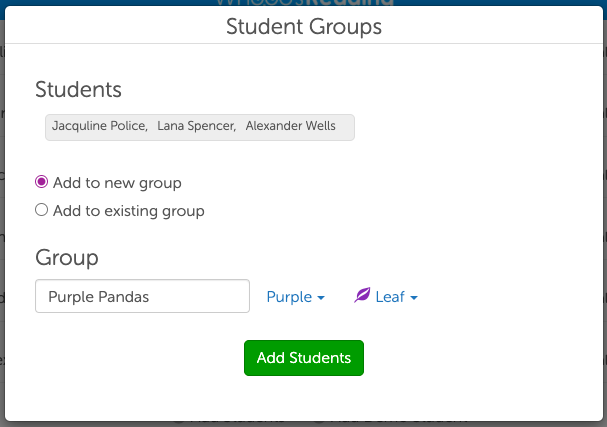Choose the "Add to existing group" radio button
The width and height of the screenshot is (607, 427).
pyautogui.click(x=41, y=211)
